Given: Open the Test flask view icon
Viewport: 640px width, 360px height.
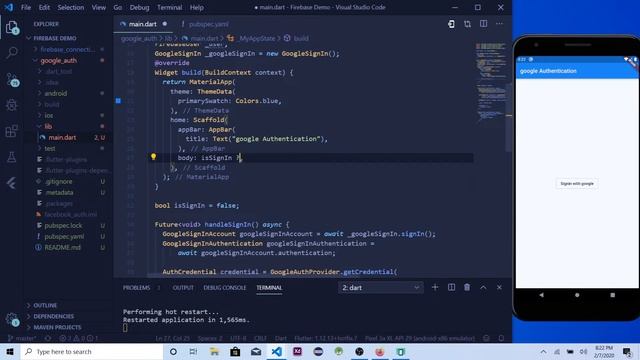Looking at the screenshot, I should coord(12,157).
